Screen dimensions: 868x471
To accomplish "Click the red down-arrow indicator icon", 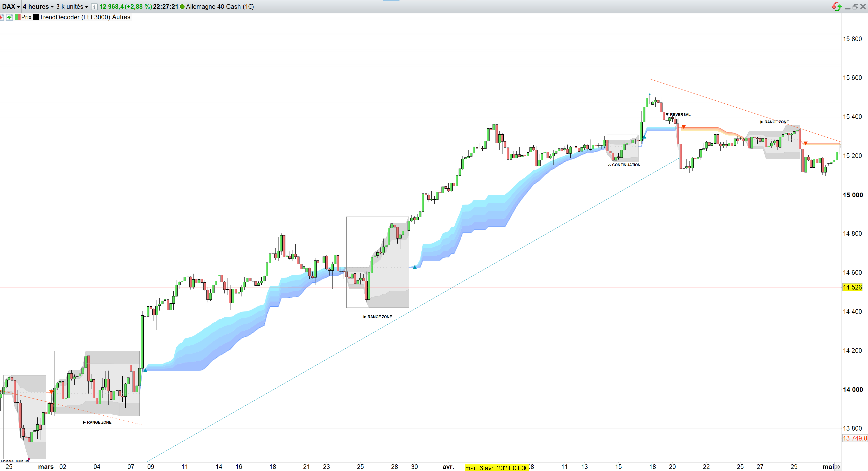I will [x=2, y=17].
